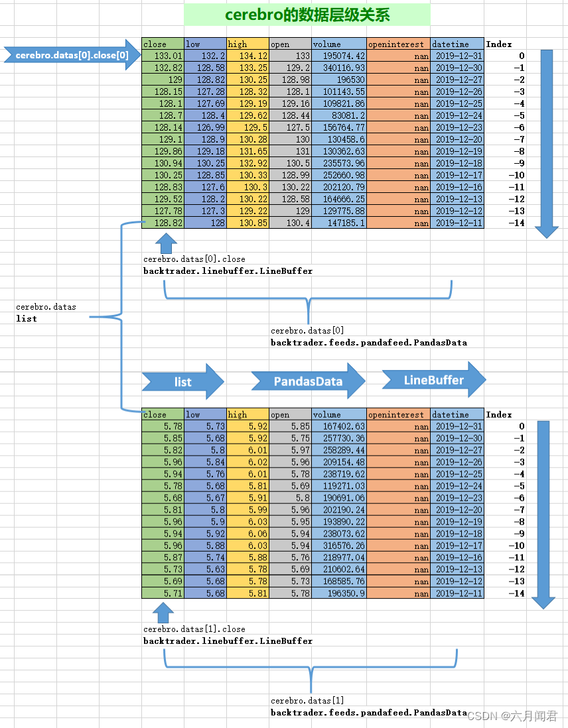Select the volume cell 156764.77
The height and width of the screenshot is (728, 568).
point(339,128)
